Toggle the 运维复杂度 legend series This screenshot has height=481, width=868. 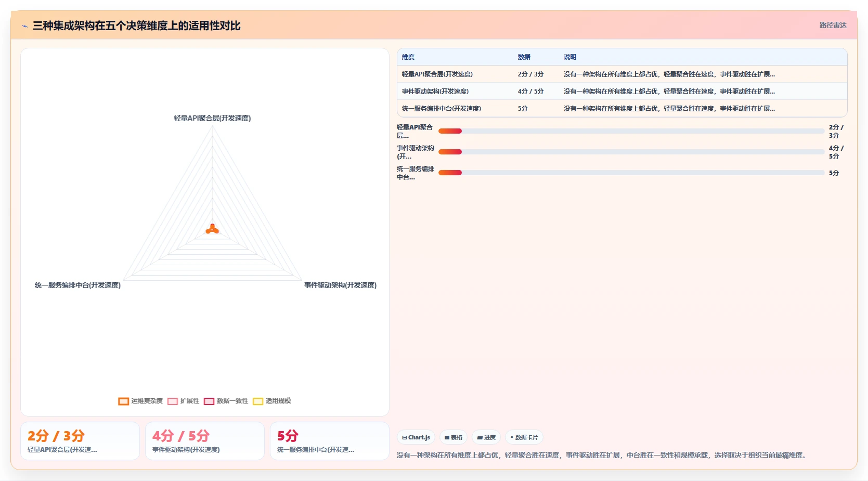140,401
